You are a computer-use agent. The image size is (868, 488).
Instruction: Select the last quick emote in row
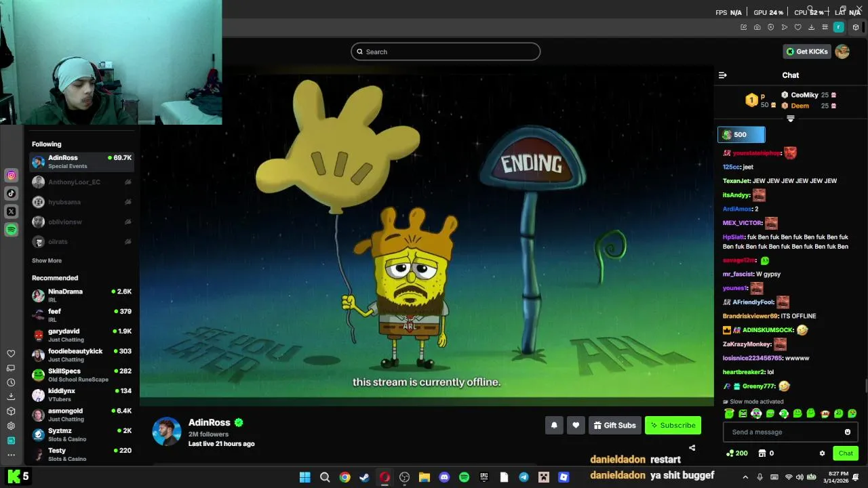coord(852,413)
